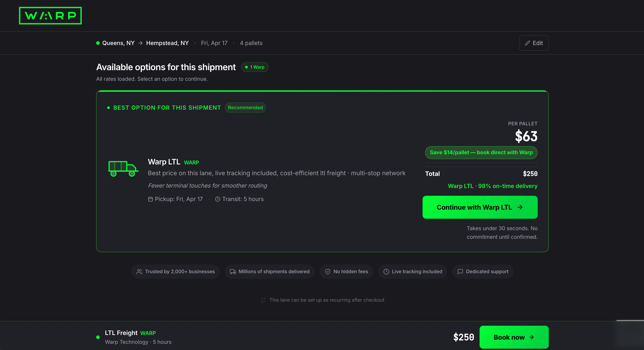Click the calendar icon beside Pickup date
The image size is (644, 350).
(150, 199)
